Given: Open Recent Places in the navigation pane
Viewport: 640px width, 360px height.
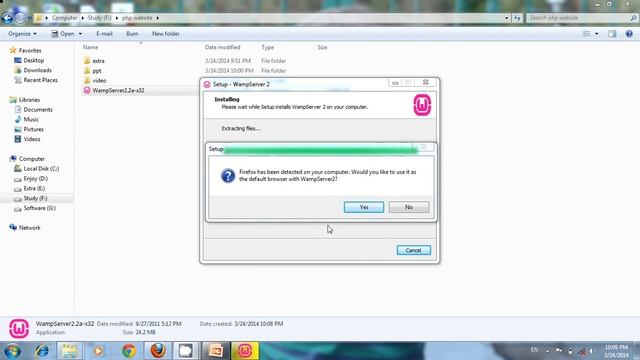Looking at the screenshot, I should tap(40, 80).
